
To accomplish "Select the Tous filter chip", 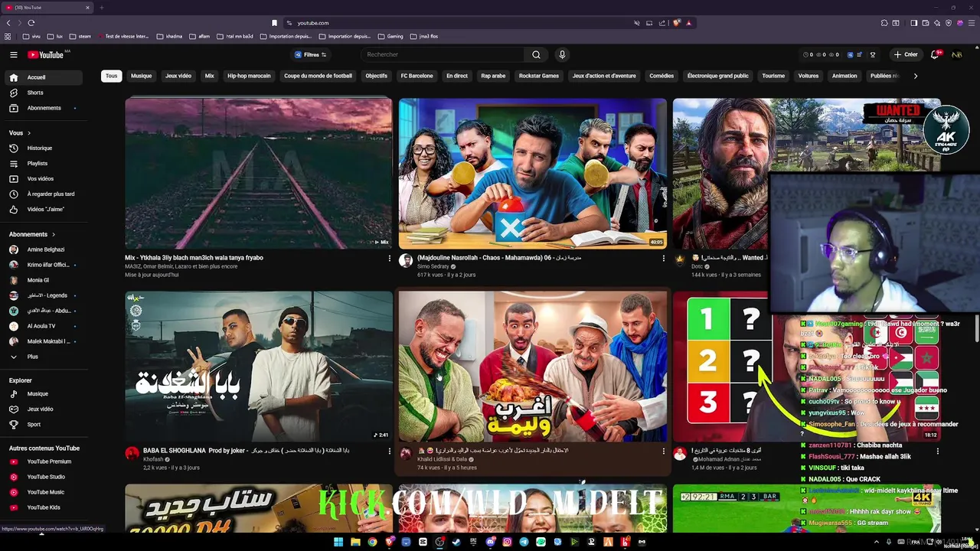I will [x=112, y=76].
